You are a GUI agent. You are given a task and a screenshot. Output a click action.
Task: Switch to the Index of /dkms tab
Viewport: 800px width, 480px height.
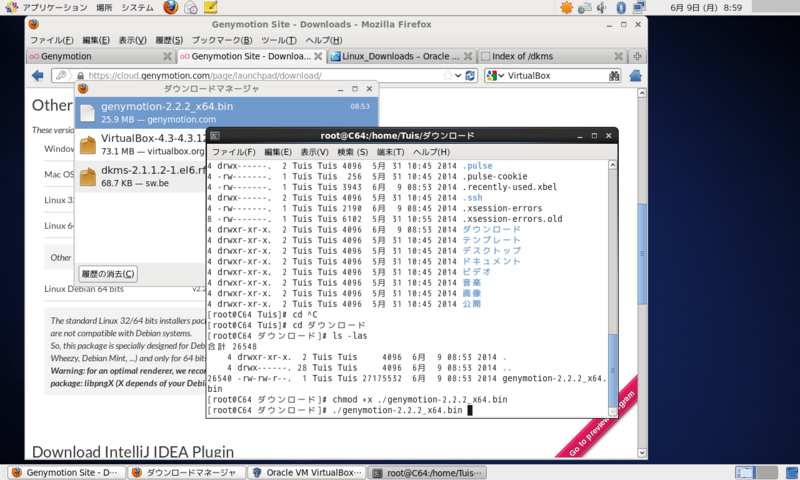coord(552,56)
